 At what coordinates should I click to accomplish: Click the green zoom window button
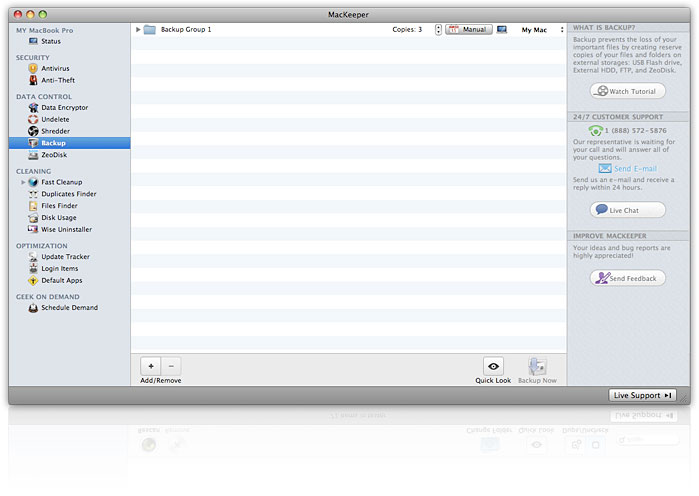[43, 14]
